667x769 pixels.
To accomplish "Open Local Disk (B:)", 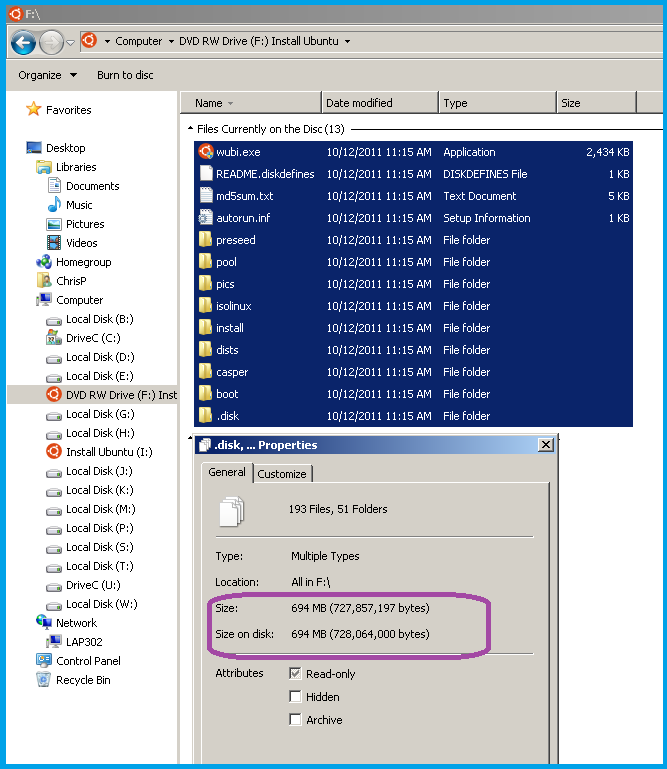I will 100,319.
